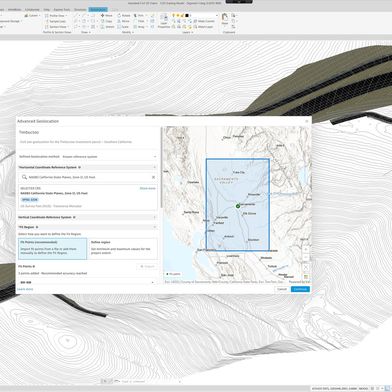This screenshot has height=392, width=392.
Task: Select the Mirror tool in the ribbon
Action: [123, 21]
